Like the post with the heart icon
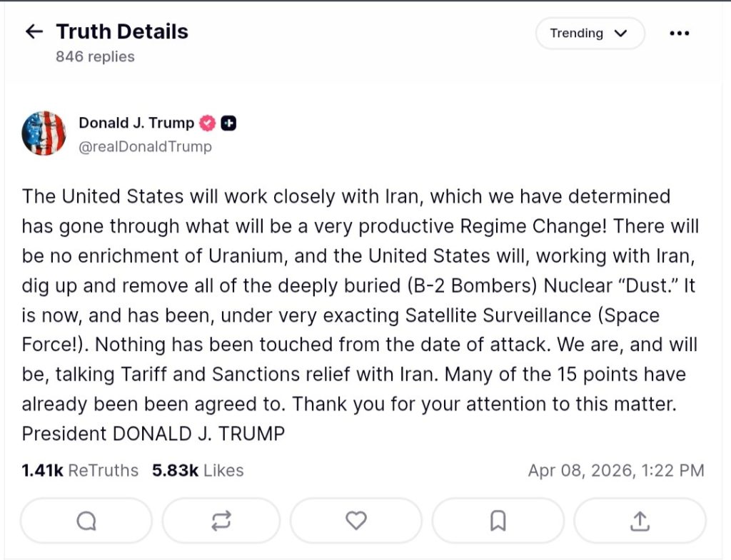The width and height of the screenshot is (731, 560). (x=356, y=521)
